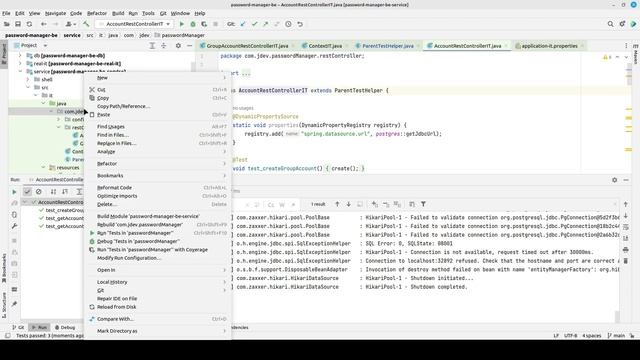This screenshot has width=640, height=360.
Task: Toggle Show Ignored tests button
Action: coord(39,191)
